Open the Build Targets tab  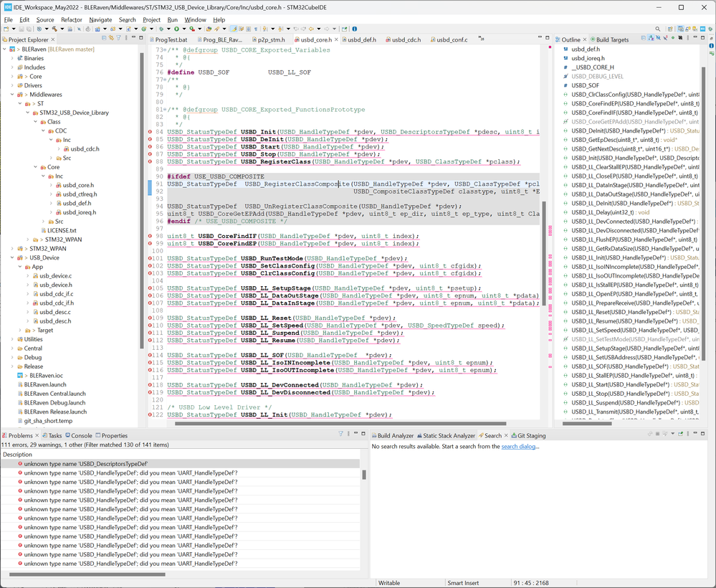(x=609, y=39)
